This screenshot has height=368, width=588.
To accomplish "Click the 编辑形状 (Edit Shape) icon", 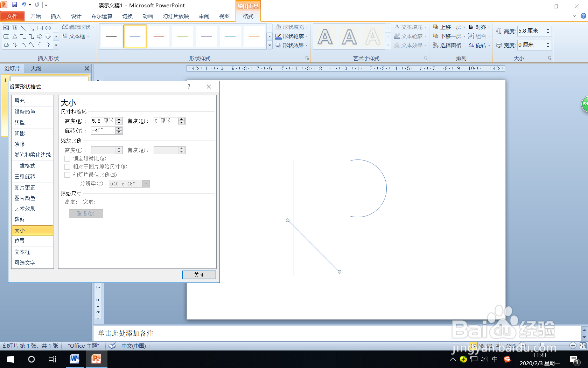I will 65,27.
